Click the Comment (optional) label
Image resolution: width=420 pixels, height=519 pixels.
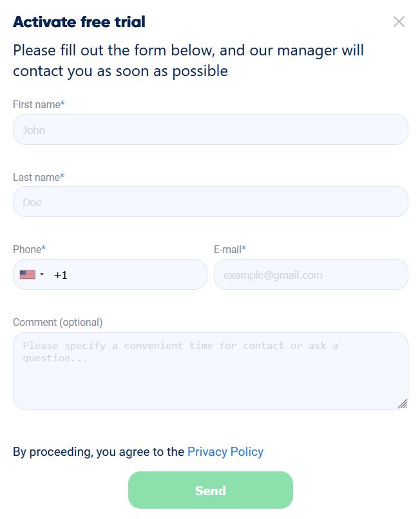pos(57,323)
